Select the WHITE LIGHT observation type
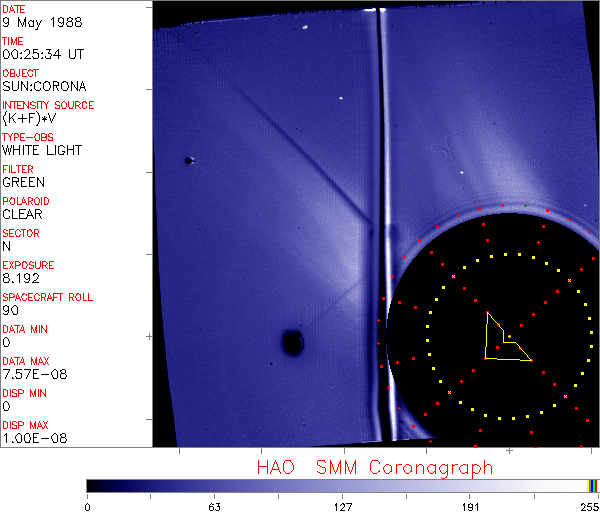 pos(42,150)
